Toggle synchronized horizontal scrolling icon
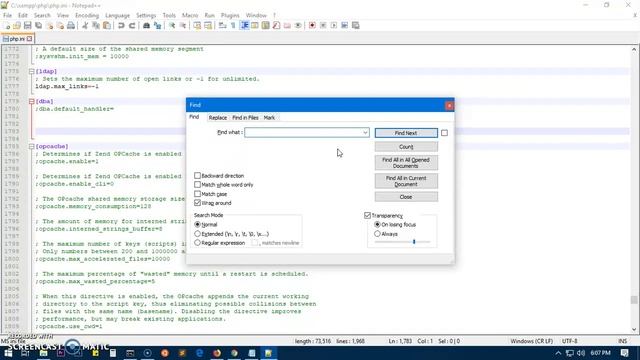This screenshot has height=360, width=640. click(x=208, y=25)
